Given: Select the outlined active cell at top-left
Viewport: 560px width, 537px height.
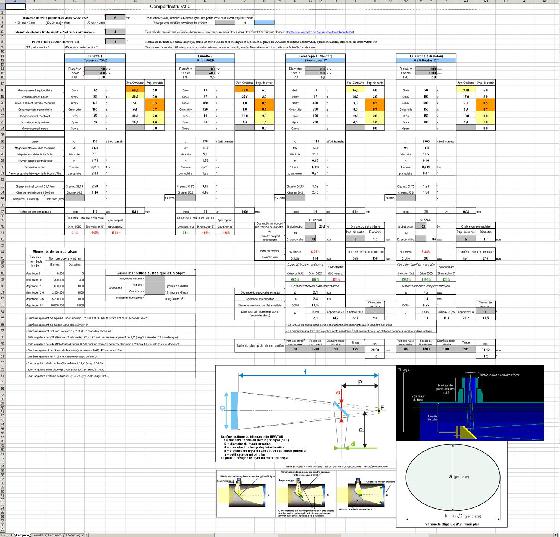Looking at the screenshot, I should pos(15,6).
